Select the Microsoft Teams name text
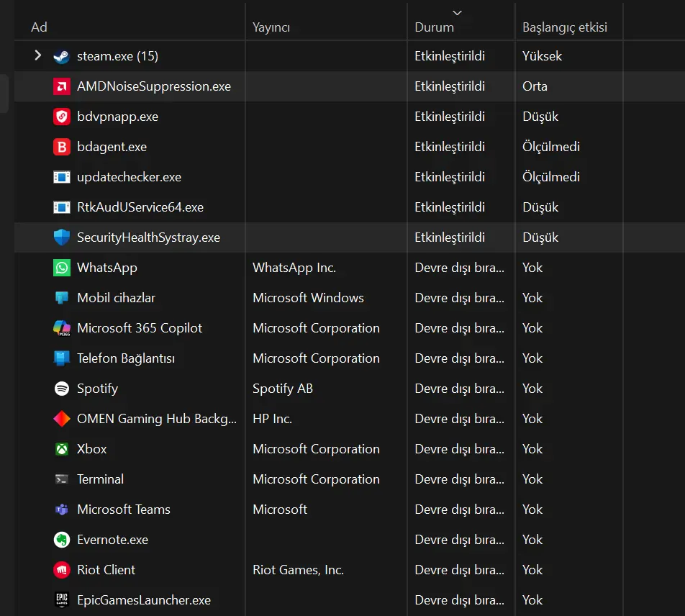 pos(124,509)
